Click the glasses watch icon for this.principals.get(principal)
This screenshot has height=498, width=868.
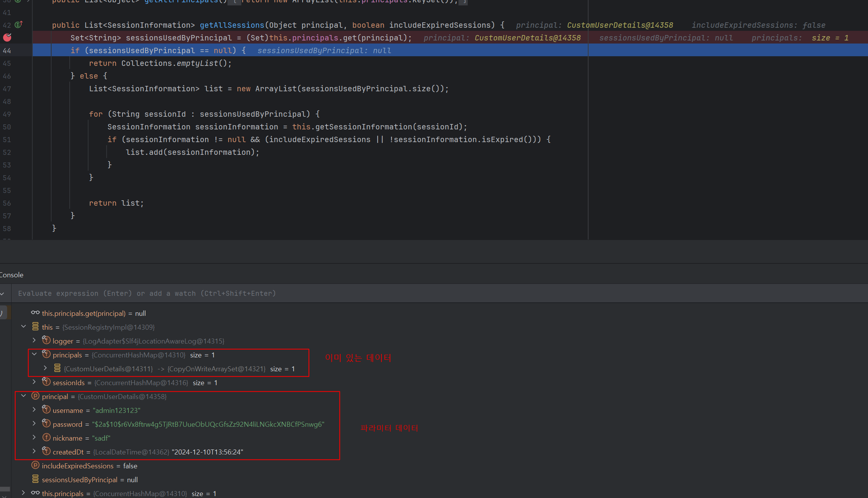click(x=35, y=313)
